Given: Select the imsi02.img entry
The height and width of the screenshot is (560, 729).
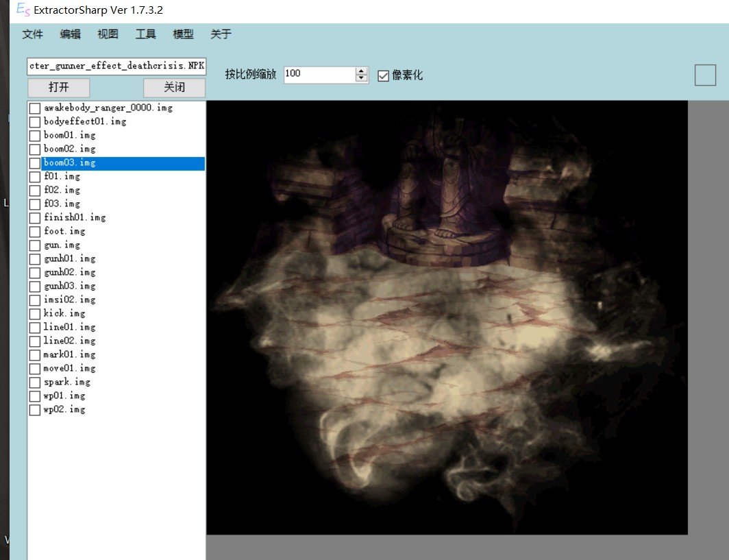Looking at the screenshot, I should point(70,300).
